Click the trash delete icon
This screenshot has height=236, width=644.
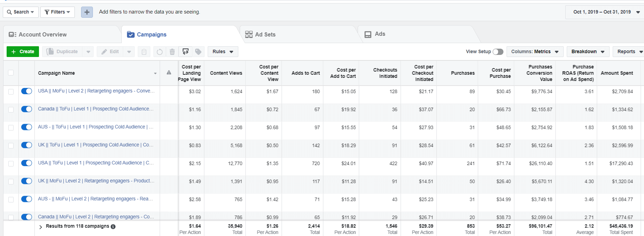point(172,52)
